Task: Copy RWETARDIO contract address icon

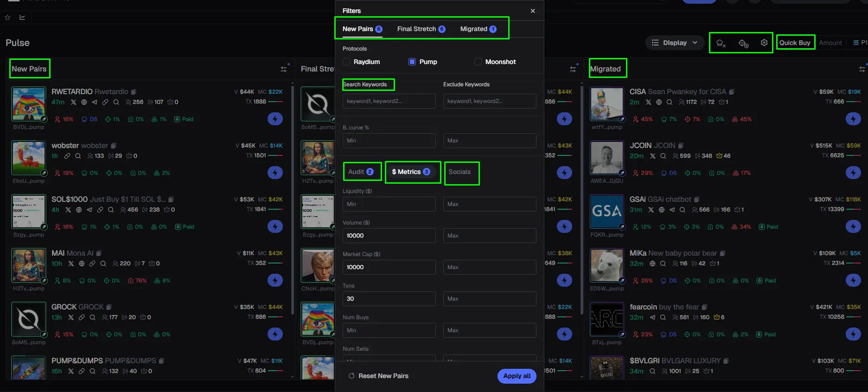Action: click(134, 92)
